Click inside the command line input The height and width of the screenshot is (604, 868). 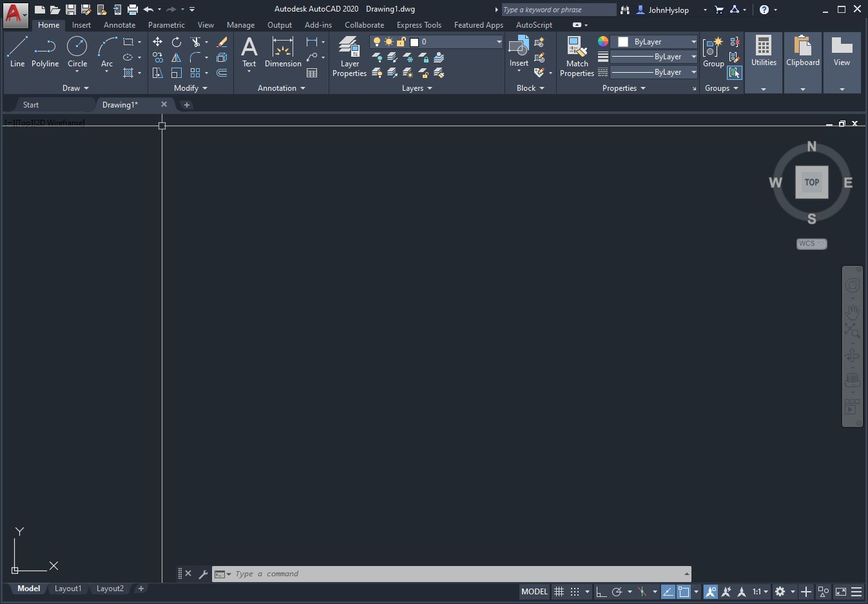(x=387, y=574)
